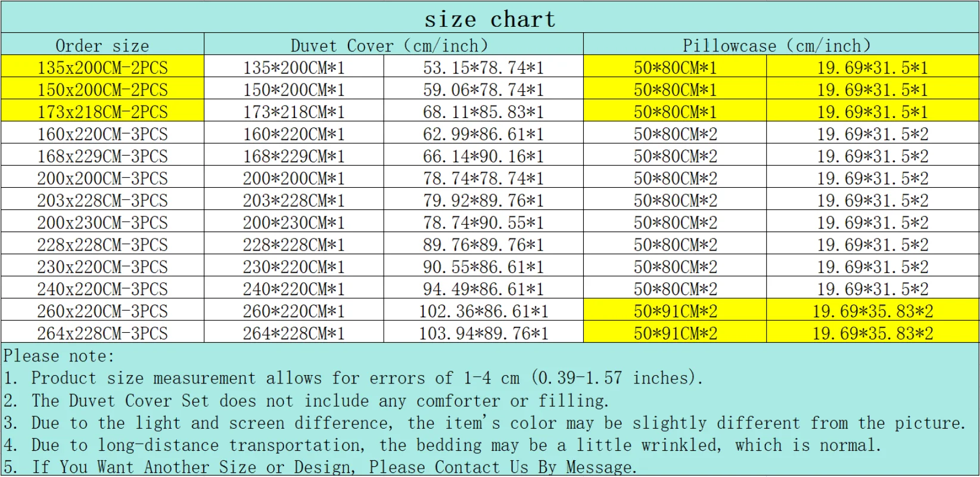Screen dimensions: 980x477
Task: Select the 89.76*89.76*1 inch cell
Action: [483, 244]
